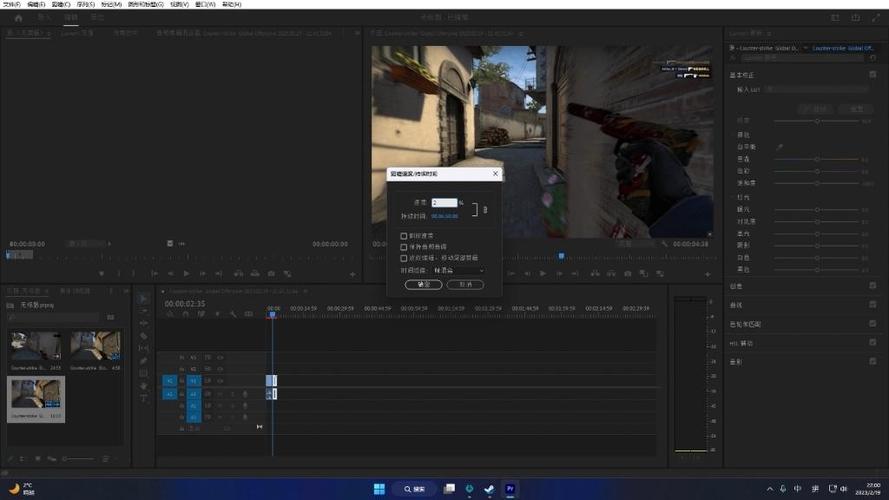Viewport: 889px width, 500px height.
Task: Click the Windows taskbar Search box
Action: [x=416, y=489]
